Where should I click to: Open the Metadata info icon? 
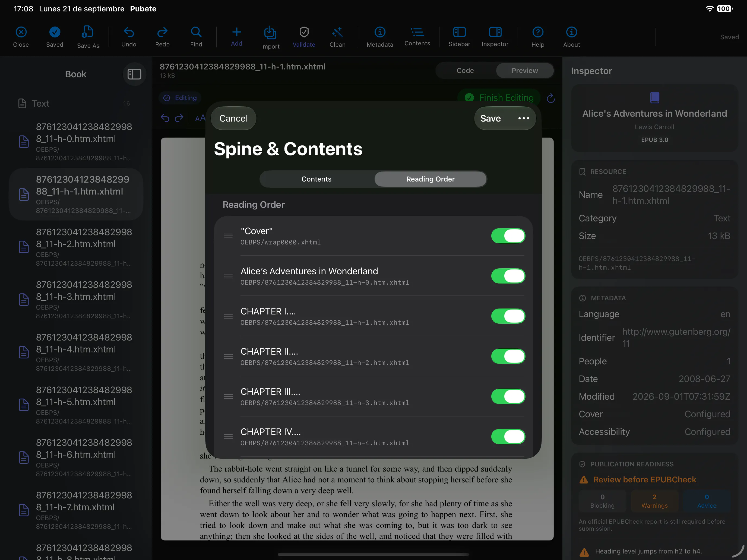pyautogui.click(x=379, y=32)
